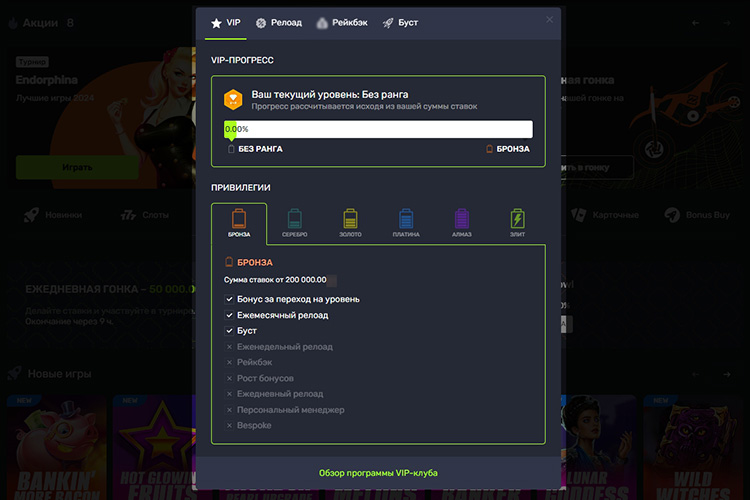Close the VIP dialog with the X
The height and width of the screenshot is (500, 750).
549,19
